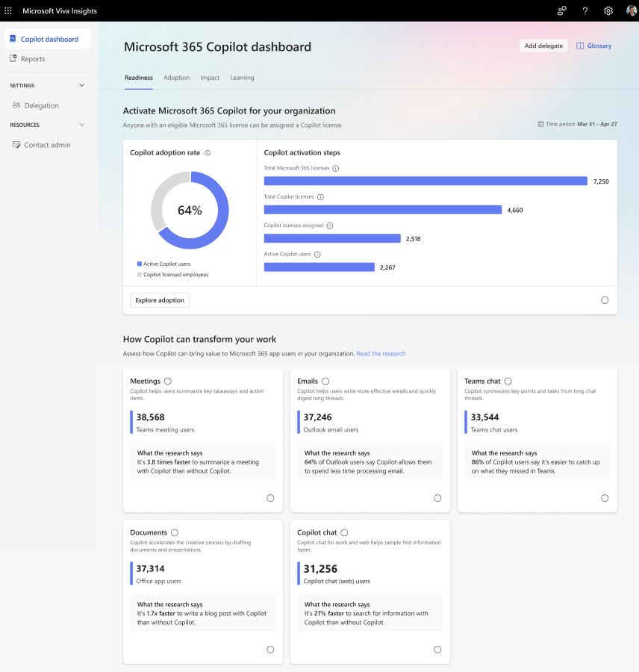Viewport: 639px width, 672px height.
Task: Open Delegation under Settings
Action: [43, 105]
